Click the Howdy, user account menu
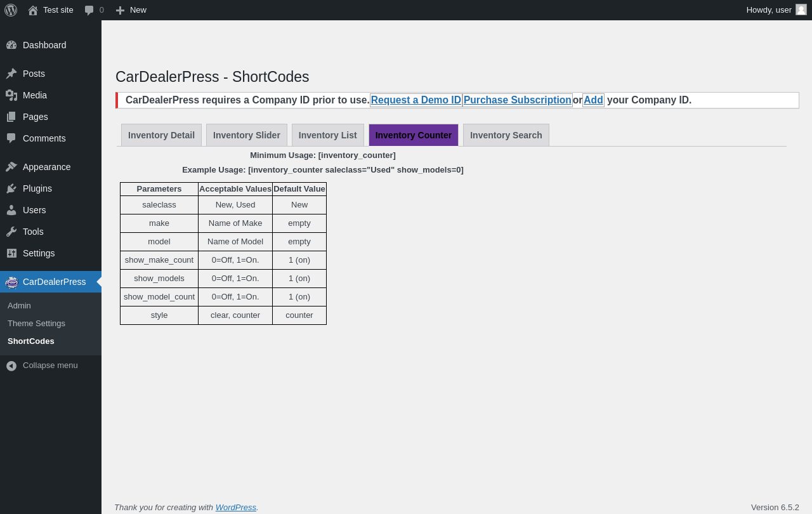812x514 pixels. [x=776, y=10]
